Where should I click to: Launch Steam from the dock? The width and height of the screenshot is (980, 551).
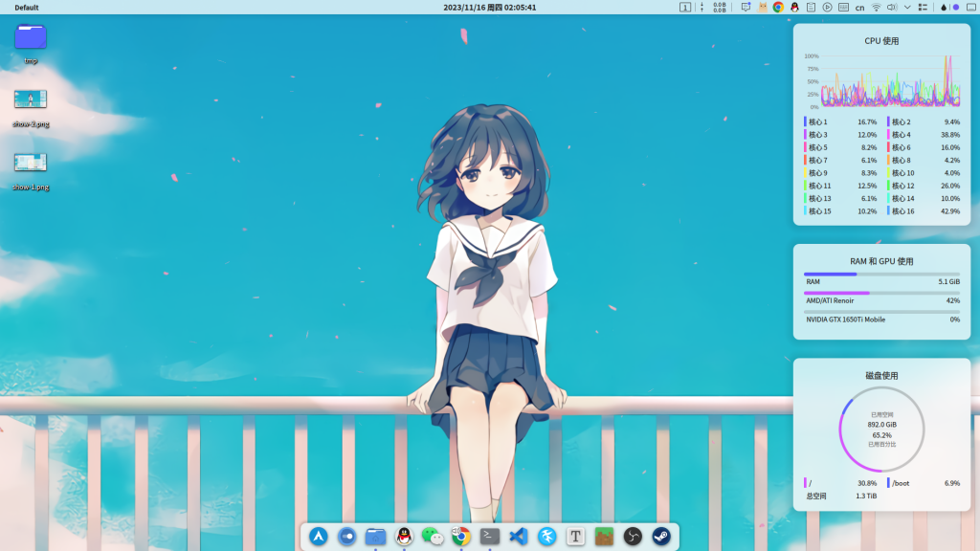661,536
